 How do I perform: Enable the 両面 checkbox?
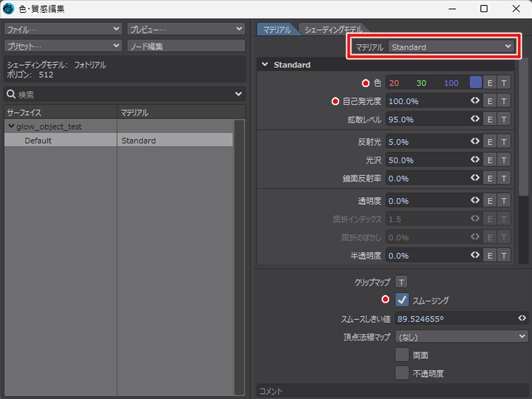402,355
